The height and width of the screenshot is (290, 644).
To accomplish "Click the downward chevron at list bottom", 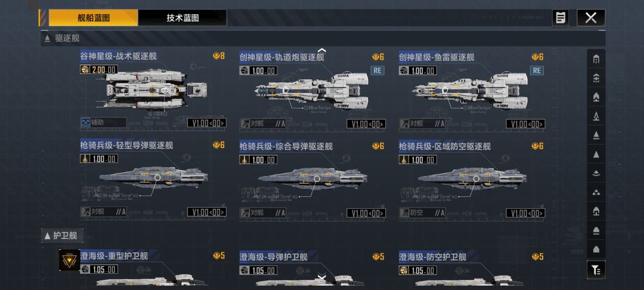I will [322, 276].
